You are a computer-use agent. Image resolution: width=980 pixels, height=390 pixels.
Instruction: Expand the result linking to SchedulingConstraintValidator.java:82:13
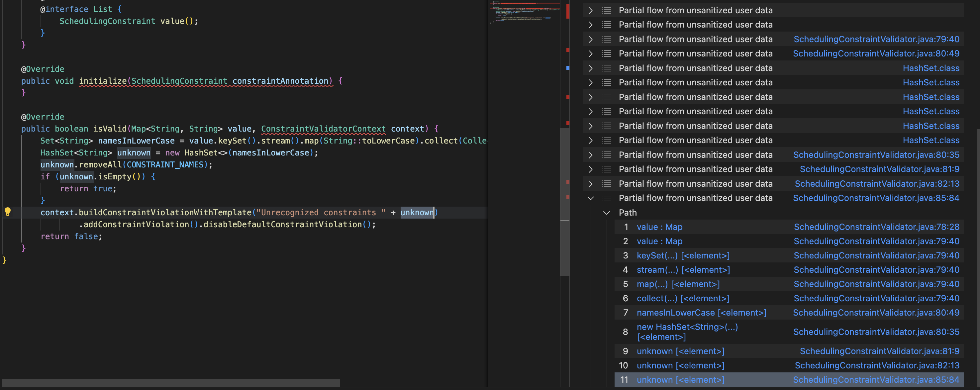tap(590, 184)
